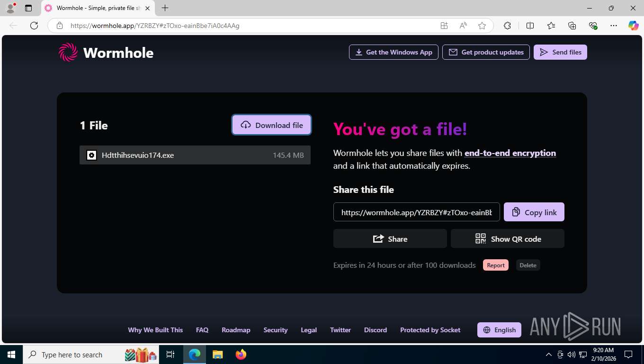Open Browser essentials heart icon

point(593,26)
